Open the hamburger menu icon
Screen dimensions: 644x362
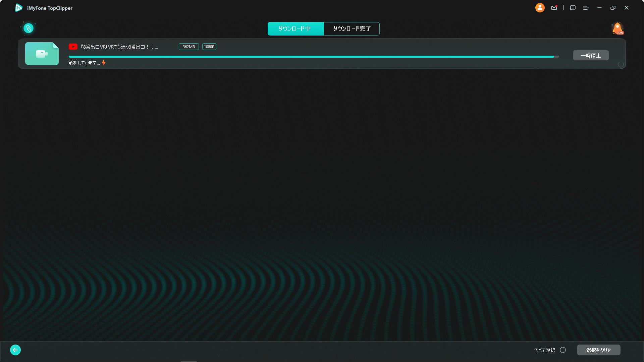[586, 8]
